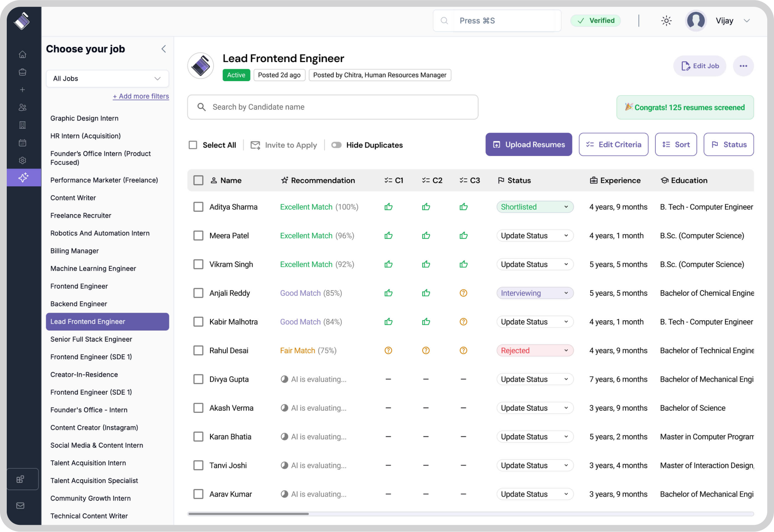Click the horizontal scrollbar below the table
The width and height of the screenshot is (774, 532).
point(248,514)
